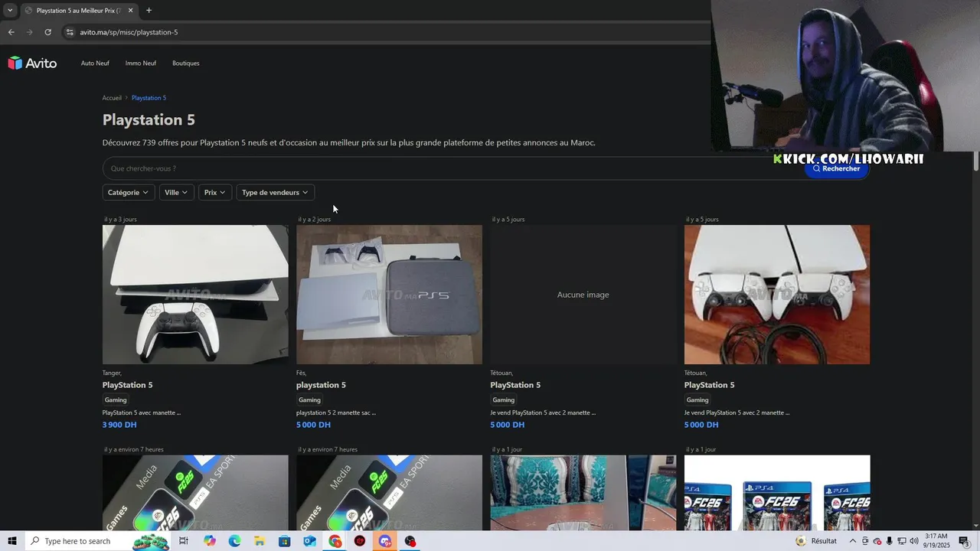Open the notification center icon
Screen dimensions: 980x551
[x=964, y=541]
